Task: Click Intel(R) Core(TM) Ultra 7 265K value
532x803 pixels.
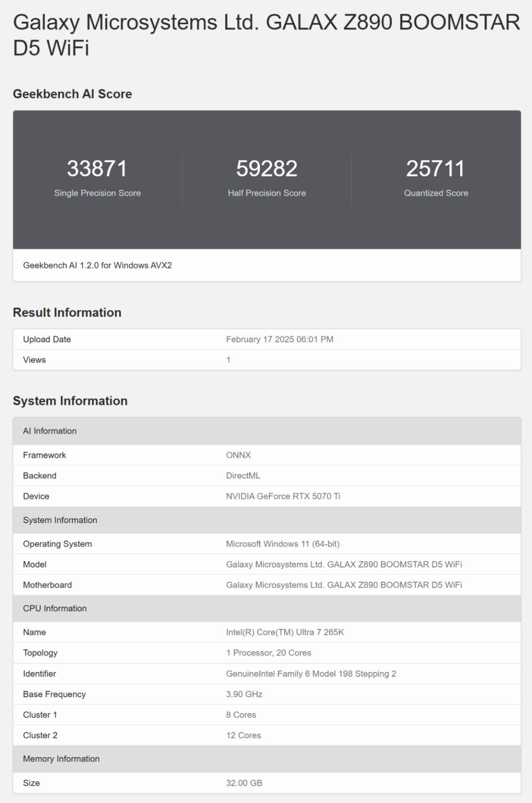Action: pos(285,632)
